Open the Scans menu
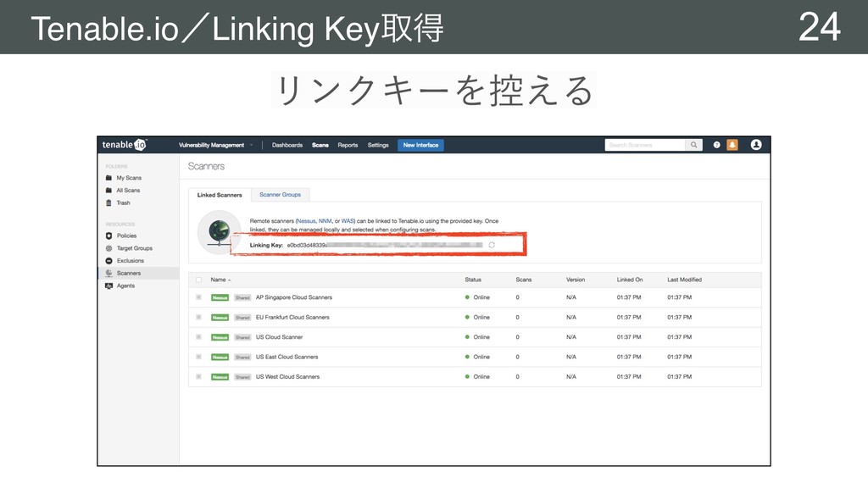Image resolution: width=868 pixels, height=488 pixels. tap(320, 145)
